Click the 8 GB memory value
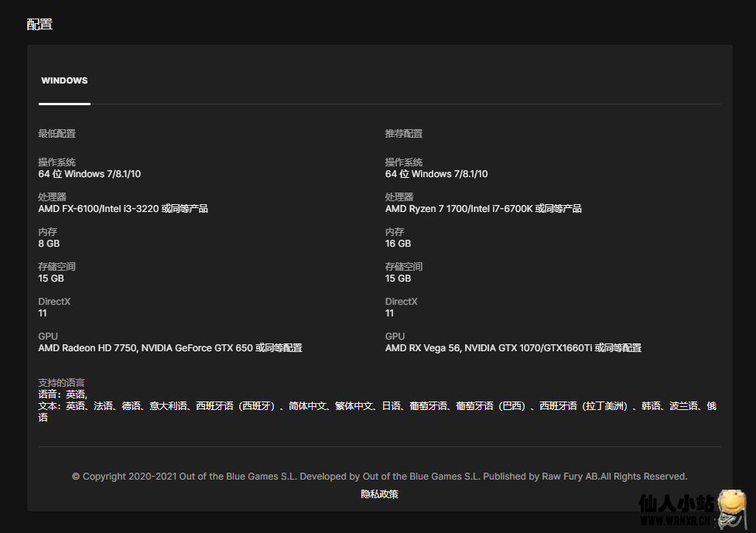Viewport: 756px width, 533px height. coord(49,244)
